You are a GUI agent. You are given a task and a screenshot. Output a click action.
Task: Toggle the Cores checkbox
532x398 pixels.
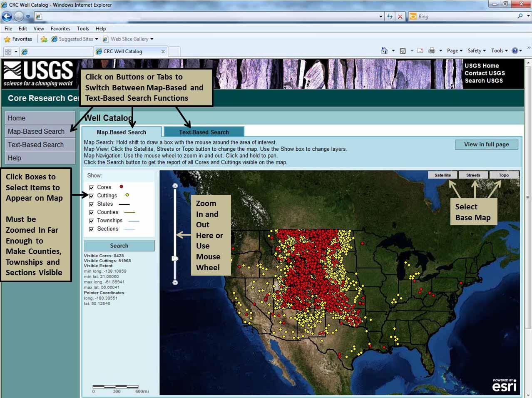[92, 188]
